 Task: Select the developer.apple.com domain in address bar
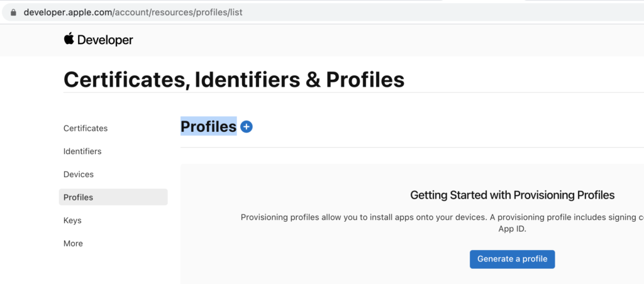(x=68, y=13)
